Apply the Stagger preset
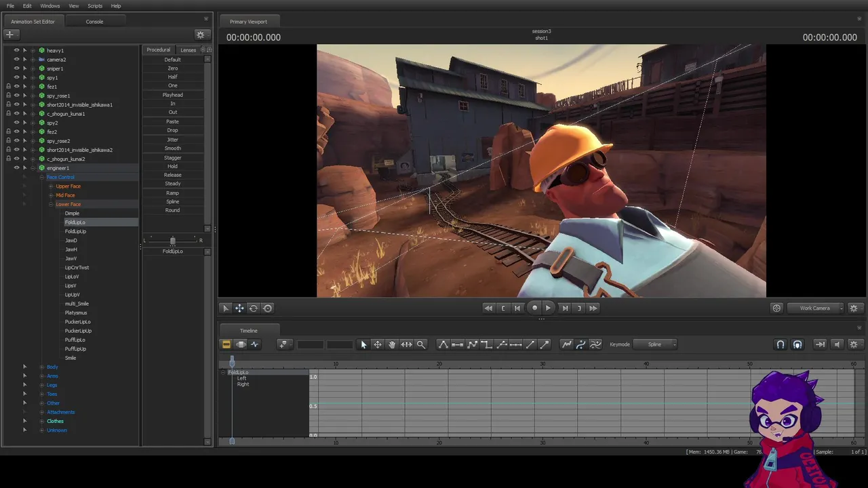The height and width of the screenshot is (488, 868). click(173, 157)
